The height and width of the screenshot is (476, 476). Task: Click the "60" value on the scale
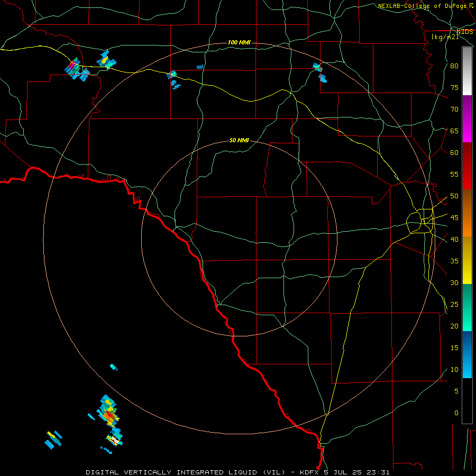point(454,153)
